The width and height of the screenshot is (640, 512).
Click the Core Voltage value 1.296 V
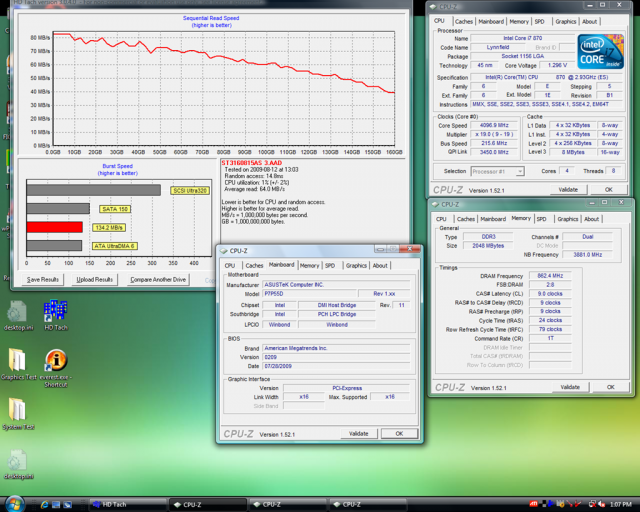[x=558, y=65]
